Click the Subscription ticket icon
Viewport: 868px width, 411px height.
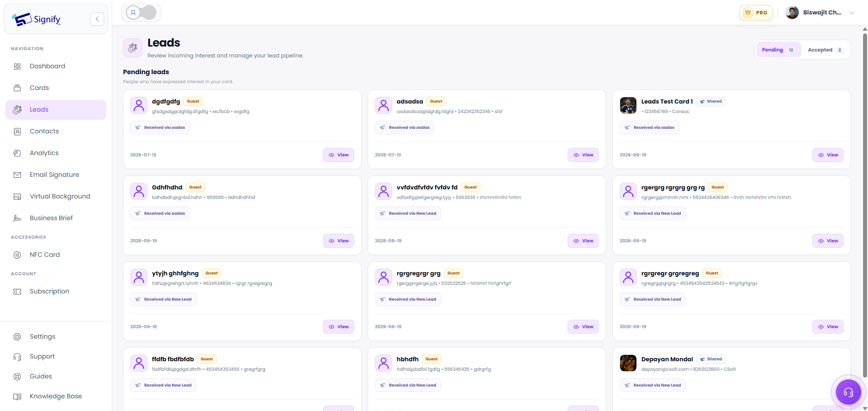point(17,292)
